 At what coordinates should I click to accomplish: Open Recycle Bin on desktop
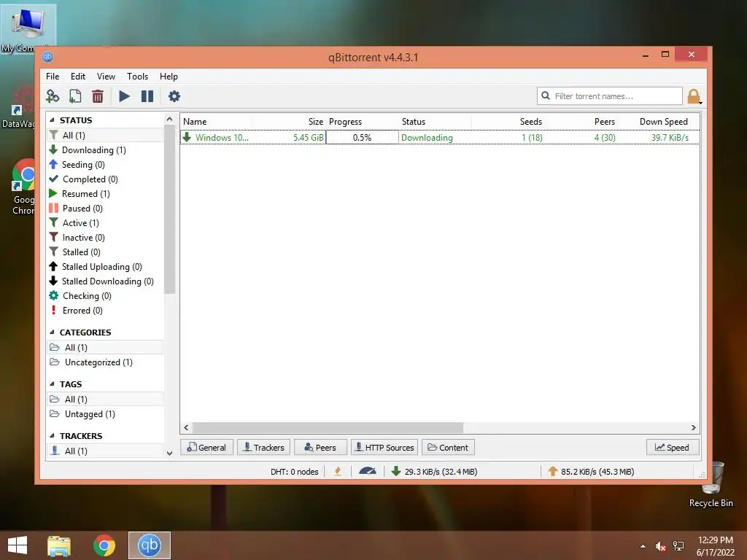coord(711,484)
